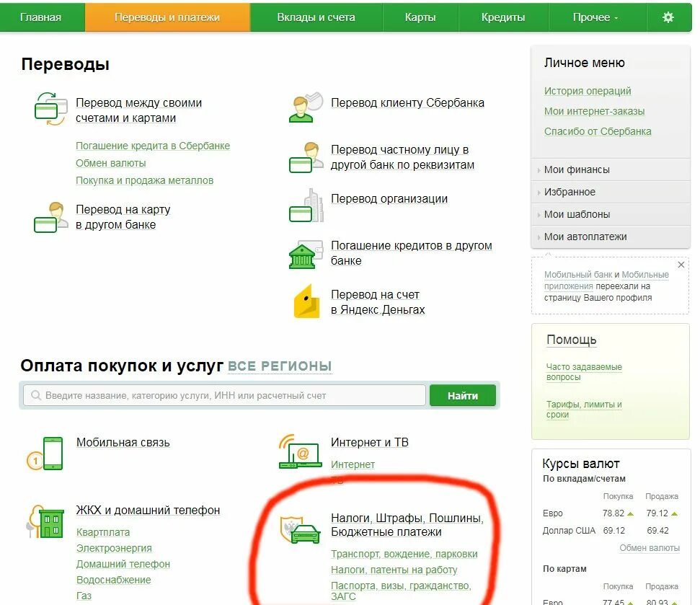Click the card to another bank icon
The width and height of the screenshot is (700, 605).
point(50,218)
